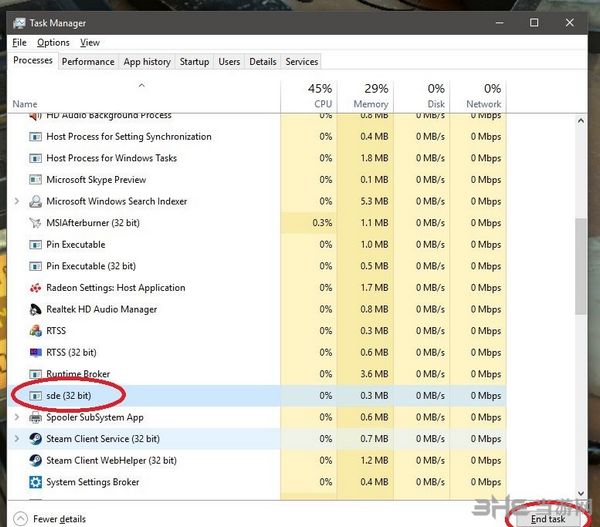This screenshot has height=527, width=600.
Task: Select the MSIAfterburner (32 bit) row
Action: click(257, 223)
